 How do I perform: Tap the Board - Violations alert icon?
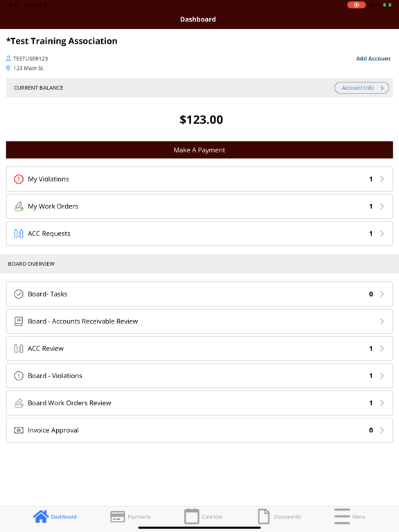pos(19,375)
